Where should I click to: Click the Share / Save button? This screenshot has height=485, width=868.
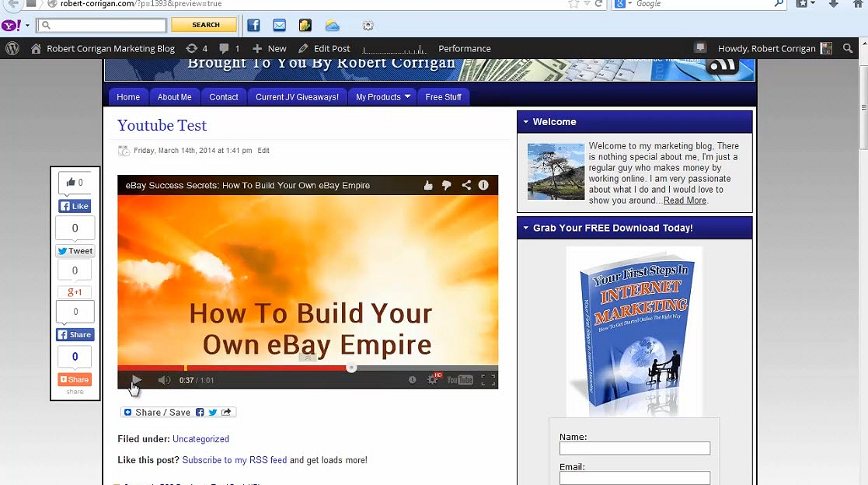click(178, 412)
